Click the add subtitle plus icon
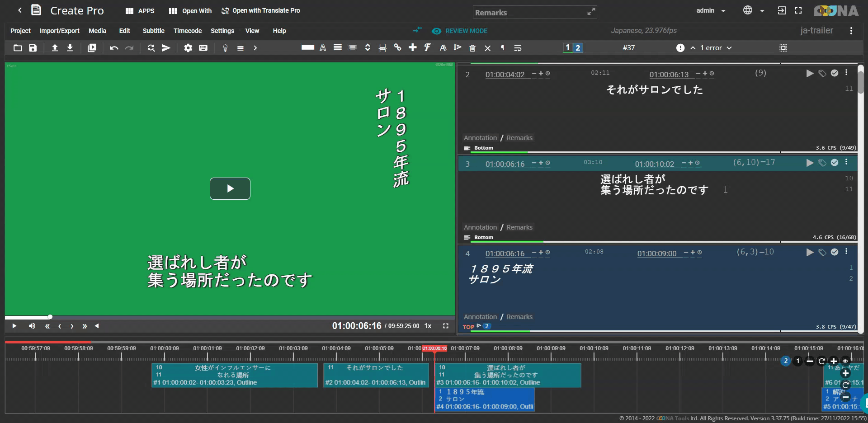Viewport: 868px width, 423px height. (x=412, y=47)
